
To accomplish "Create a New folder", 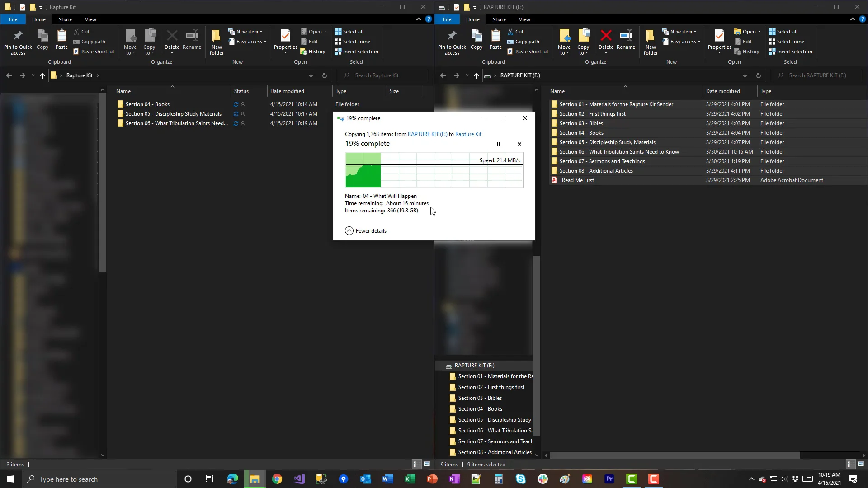I will pyautogui.click(x=216, y=41).
